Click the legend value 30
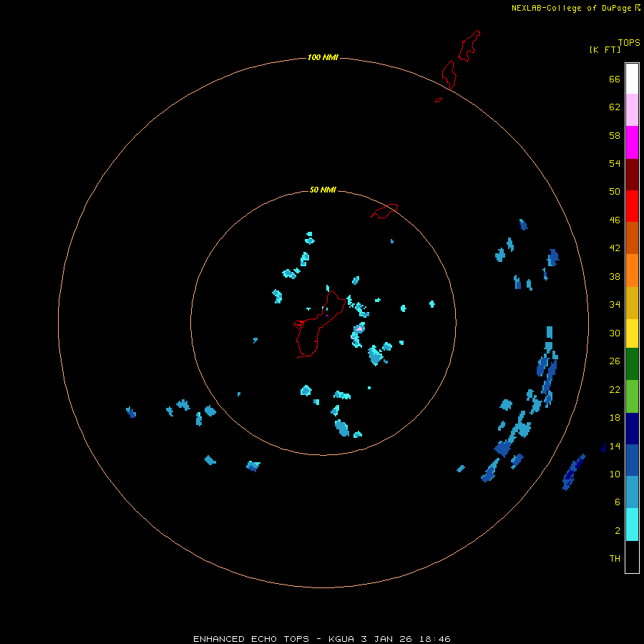 (x=615, y=333)
